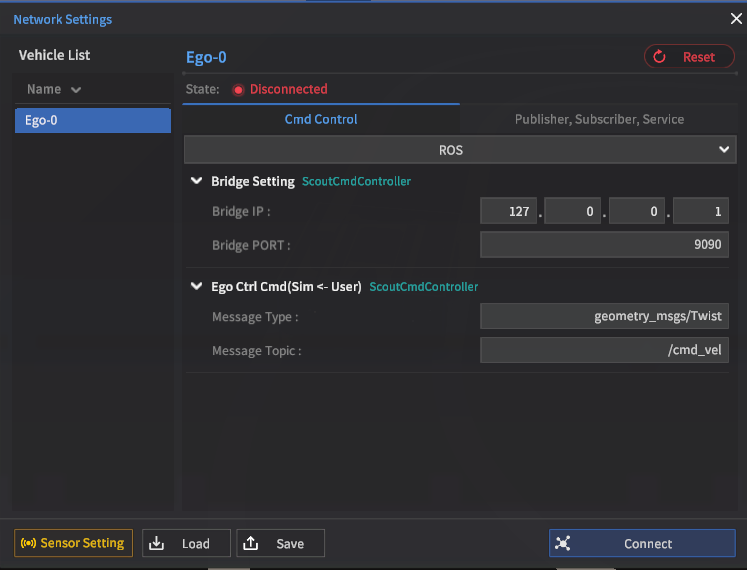Viewport: 747px width, 570px height.
Task: Close the Network Settings dialog
Action: coord(736,19)
